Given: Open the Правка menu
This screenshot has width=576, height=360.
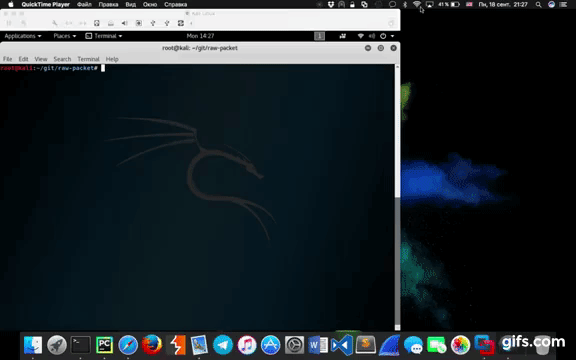Looking at the screenshot, I should click(x=108, y=4).
